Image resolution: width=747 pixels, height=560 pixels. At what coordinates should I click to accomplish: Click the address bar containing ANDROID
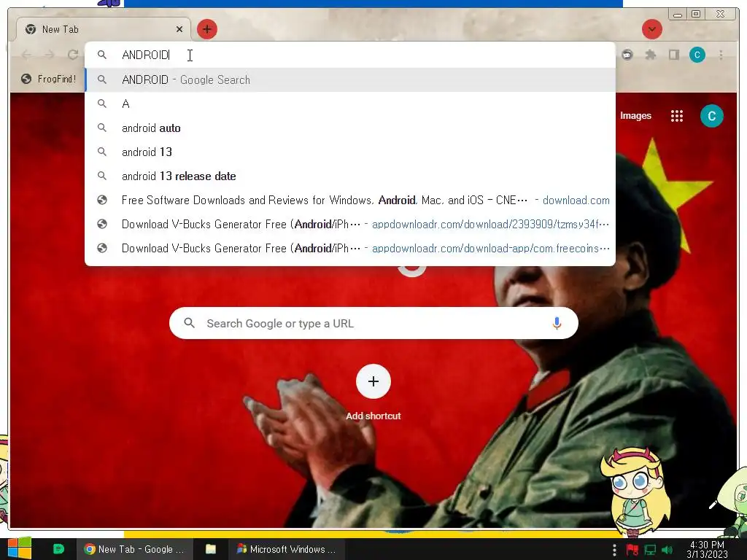pyautogui.click(x=350, y=55)
